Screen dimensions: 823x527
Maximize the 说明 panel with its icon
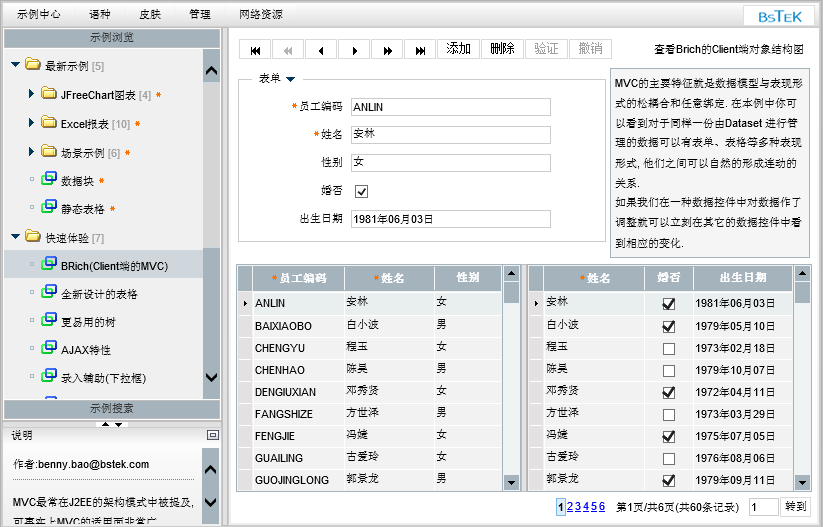pyautogui.click(x=212, y=435)
